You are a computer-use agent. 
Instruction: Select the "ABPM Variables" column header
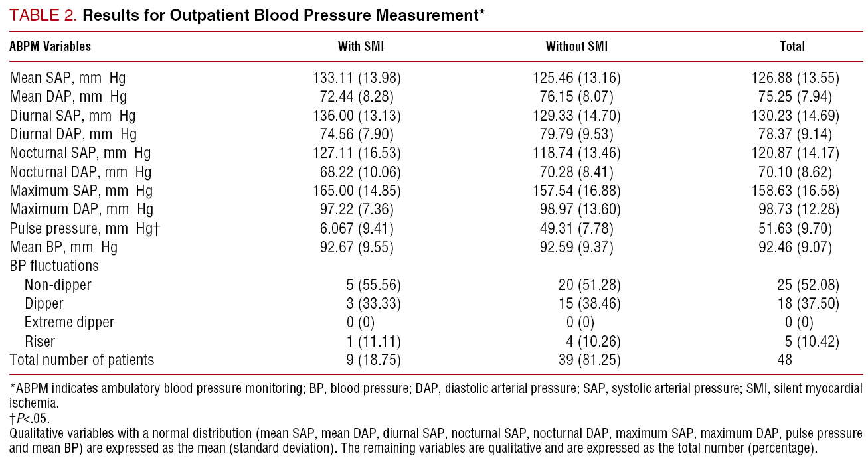tap(50, 46)
